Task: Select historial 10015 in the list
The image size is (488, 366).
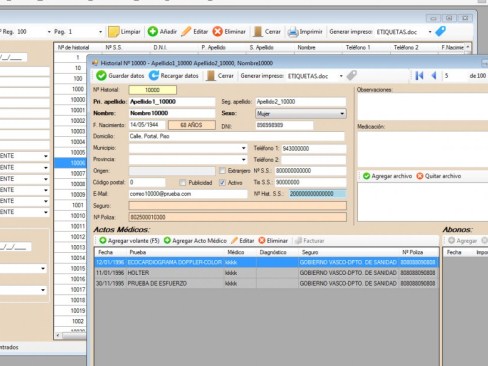Action: coord(70,268)
